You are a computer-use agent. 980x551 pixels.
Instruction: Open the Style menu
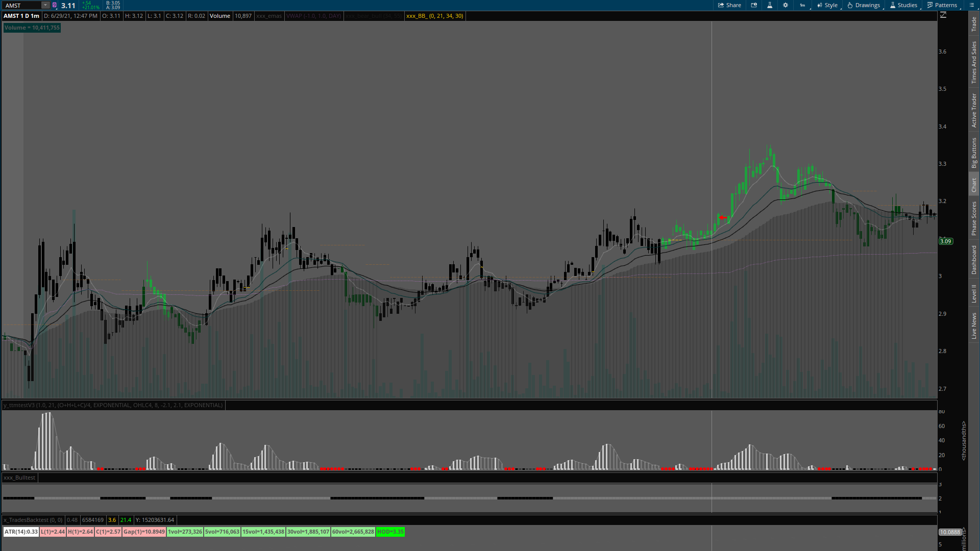pos(827,5)
